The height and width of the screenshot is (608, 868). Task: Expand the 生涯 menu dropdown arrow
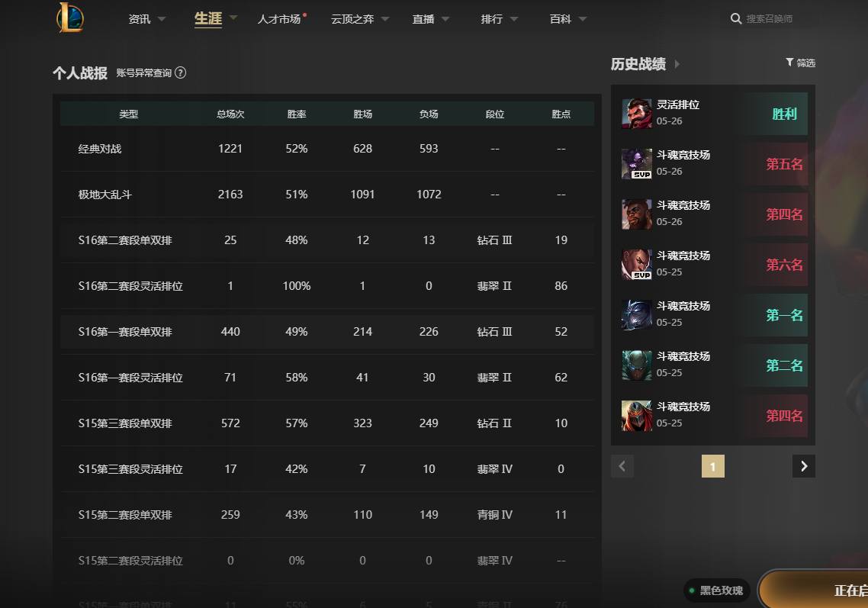233,18
